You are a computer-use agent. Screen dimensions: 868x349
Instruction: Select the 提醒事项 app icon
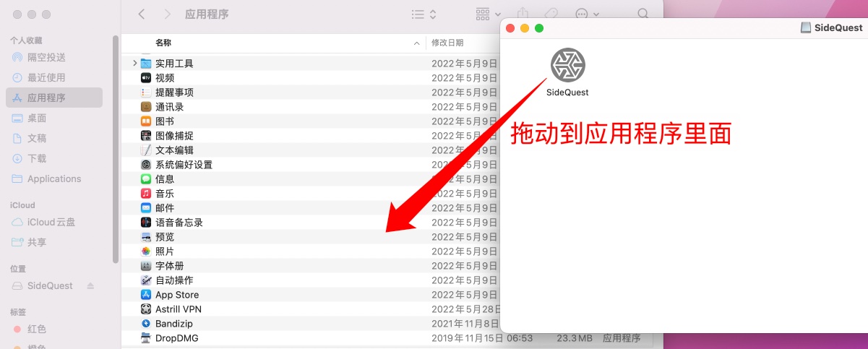pyautogui.click(x=145, y=92)
